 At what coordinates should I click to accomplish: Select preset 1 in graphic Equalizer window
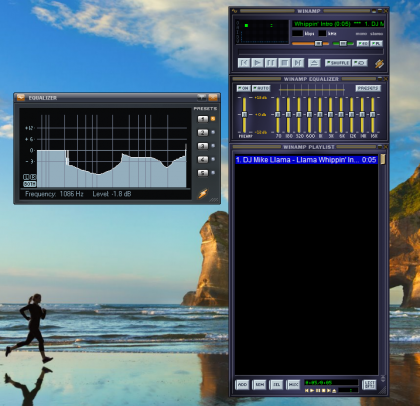pos(203,119)
